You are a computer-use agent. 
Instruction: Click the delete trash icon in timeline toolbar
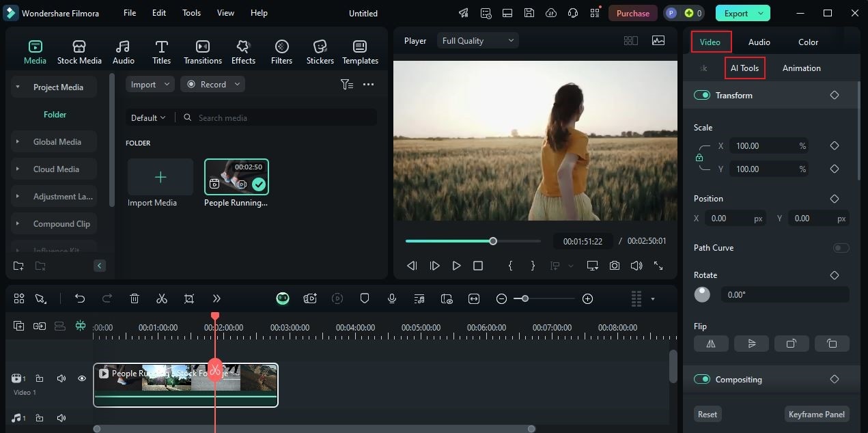point(135,298)
